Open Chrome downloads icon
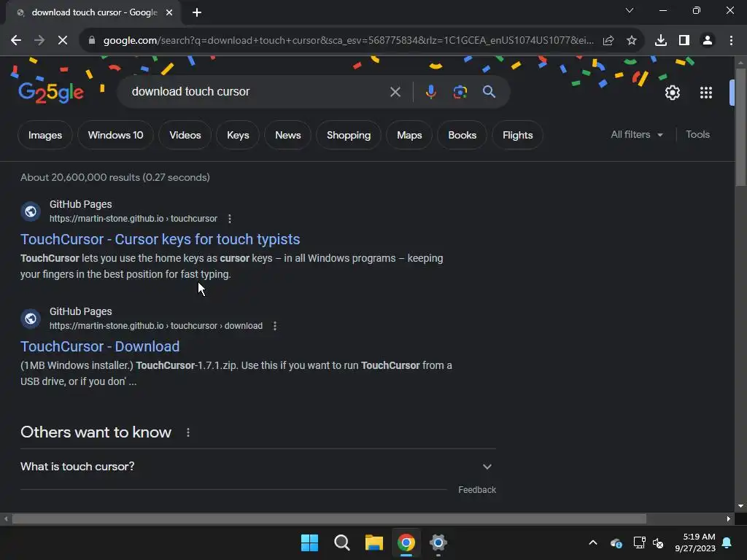Viewport: 747px width, 560px height. coord(661,41)
